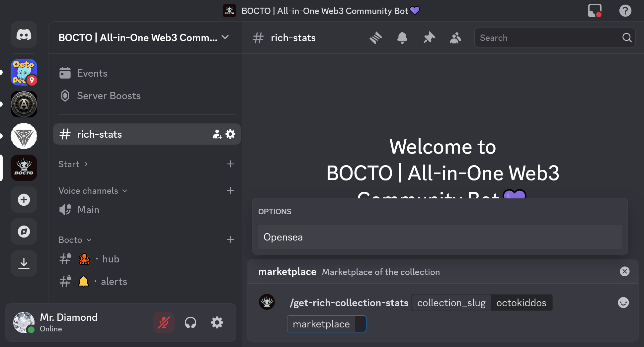The height and width of the screenshot is (347, 644).
Task: Click the Help question mark icon
Action: click(x=625, y=11)
